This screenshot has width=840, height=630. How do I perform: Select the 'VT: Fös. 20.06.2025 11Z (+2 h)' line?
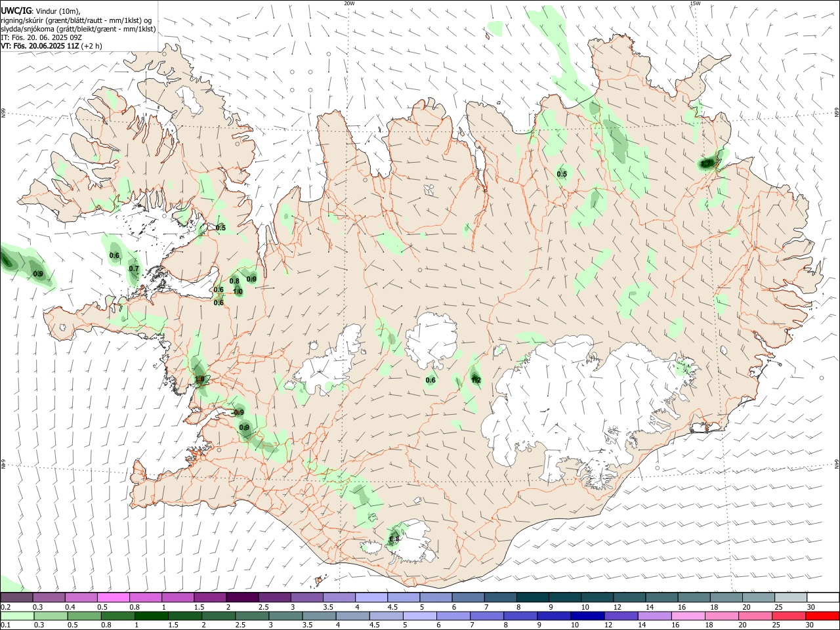[x=51, y=46]
